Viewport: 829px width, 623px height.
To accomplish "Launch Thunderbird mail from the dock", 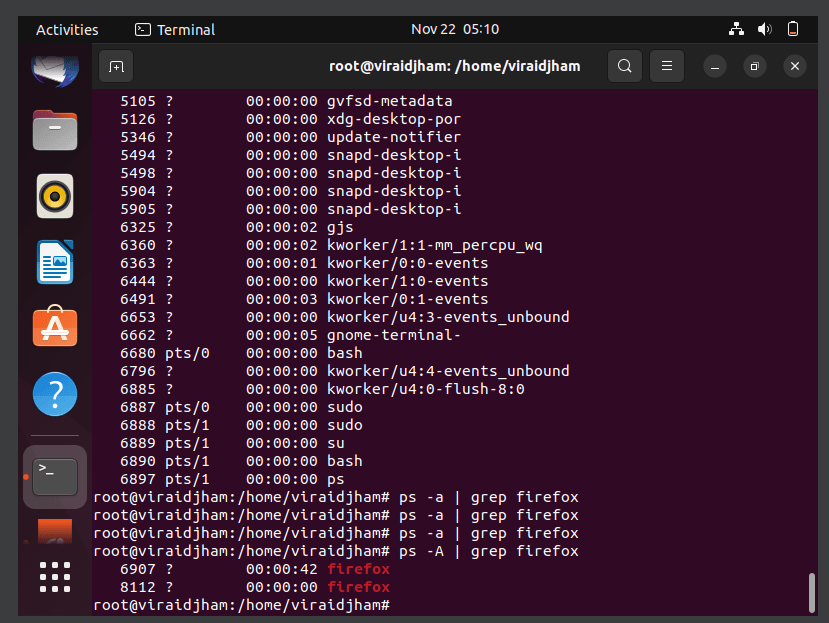I will pos(55,71).
